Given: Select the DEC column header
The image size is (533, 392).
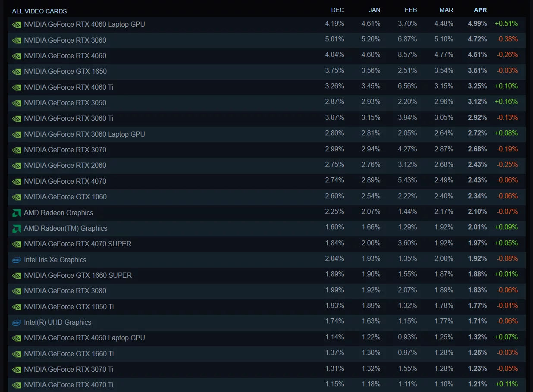Looking at the screenshot, I should 337,10.
